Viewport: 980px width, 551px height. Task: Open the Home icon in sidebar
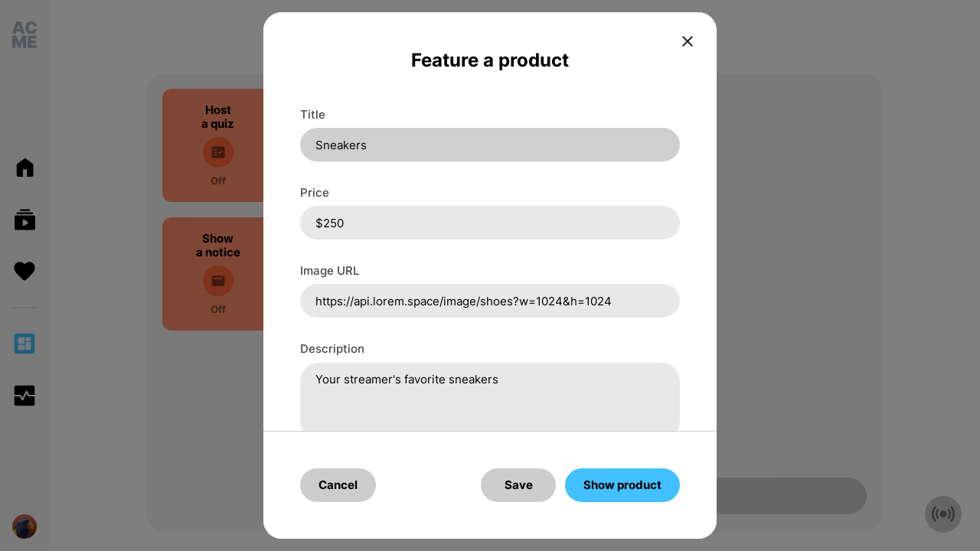tap(24, 168)
